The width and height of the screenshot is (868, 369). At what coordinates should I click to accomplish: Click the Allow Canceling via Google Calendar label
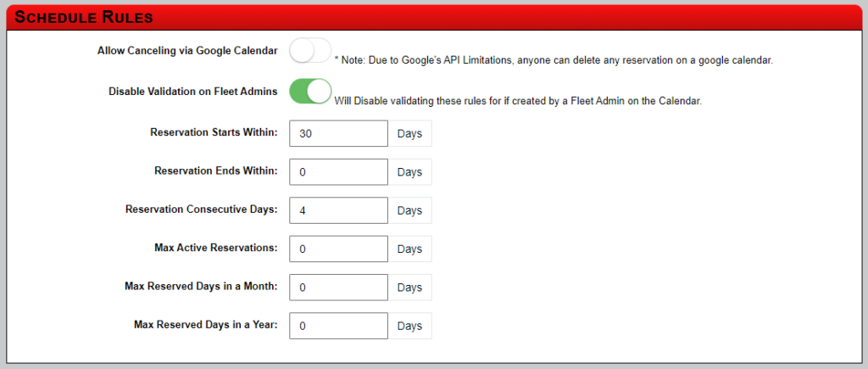pyautogui.click(x=187, y=50)
